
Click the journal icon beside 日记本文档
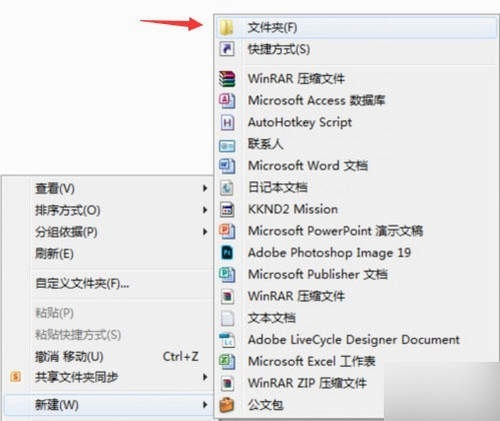227,187
